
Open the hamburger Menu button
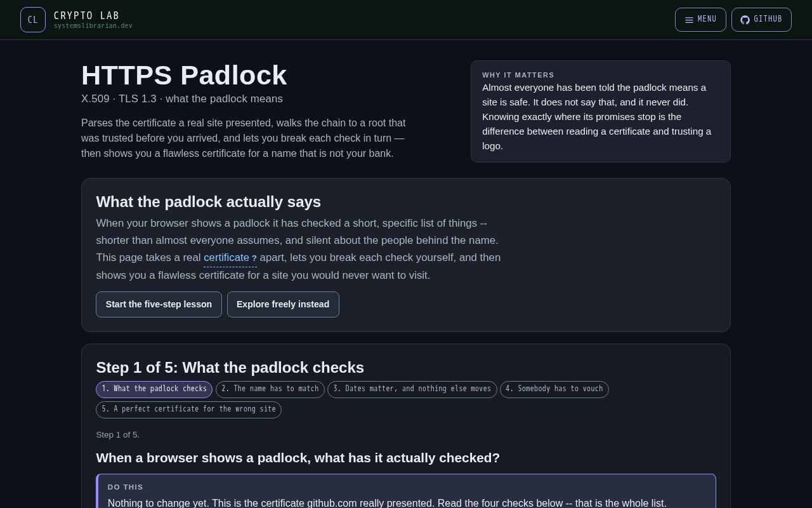tap(700, 20)
